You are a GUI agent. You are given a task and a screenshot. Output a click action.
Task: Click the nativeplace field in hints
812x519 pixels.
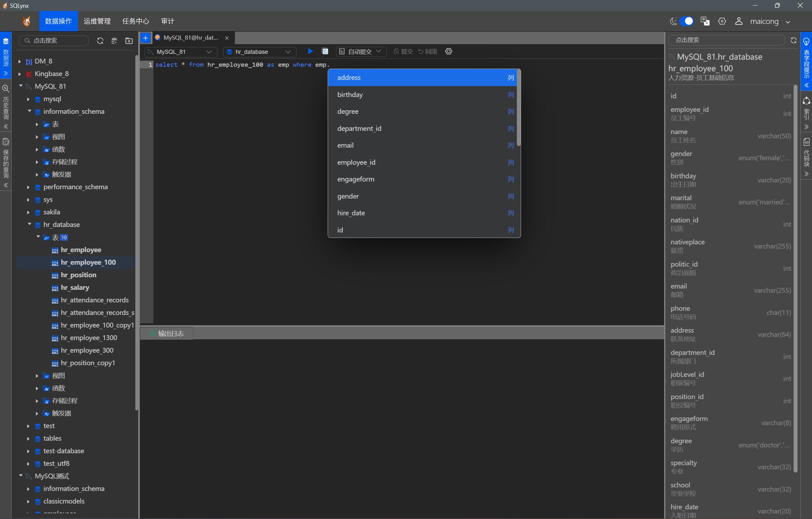point(730,246)
